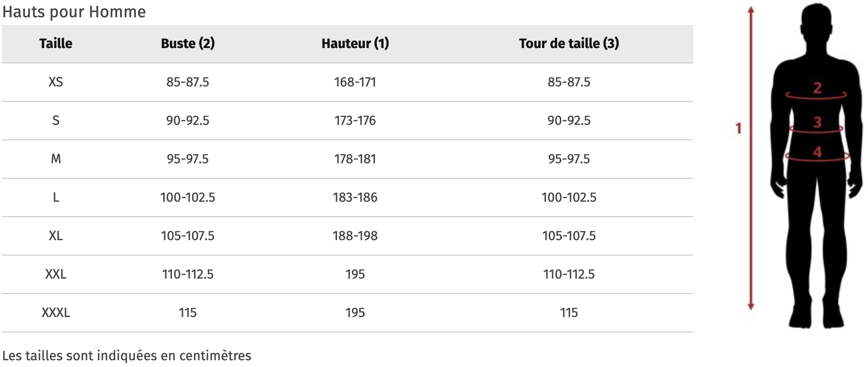Select the "Buste (2)" column header
The height and width of the screenshot is (367, 868).
coord(188,44)
